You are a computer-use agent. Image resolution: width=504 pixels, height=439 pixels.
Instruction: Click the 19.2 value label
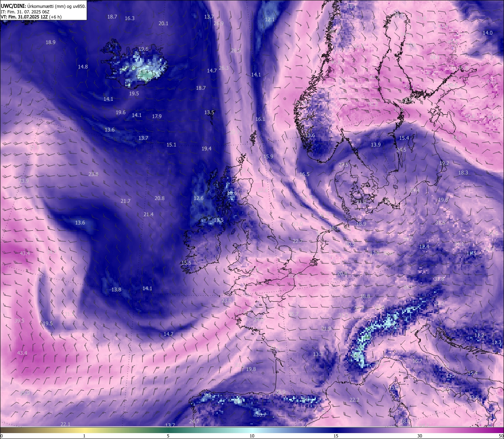click(x=444, y=163)
